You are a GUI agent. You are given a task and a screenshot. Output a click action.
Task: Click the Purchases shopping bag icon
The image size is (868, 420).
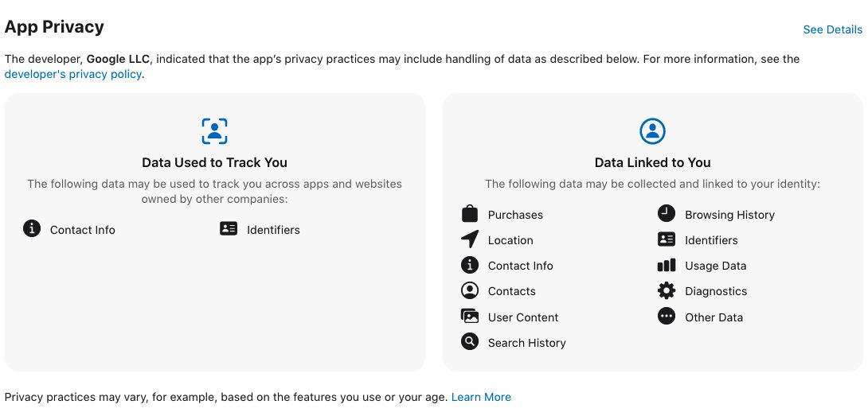point(469,214)
